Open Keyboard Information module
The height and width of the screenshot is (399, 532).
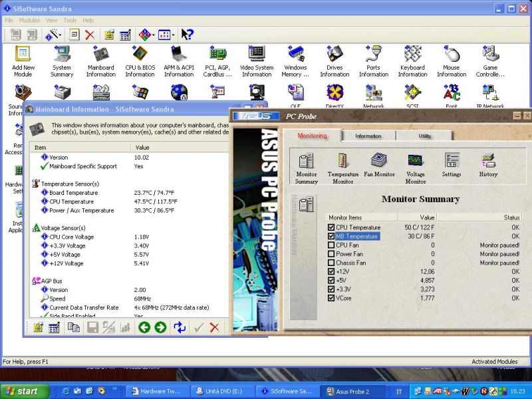(x=412, y=61)
